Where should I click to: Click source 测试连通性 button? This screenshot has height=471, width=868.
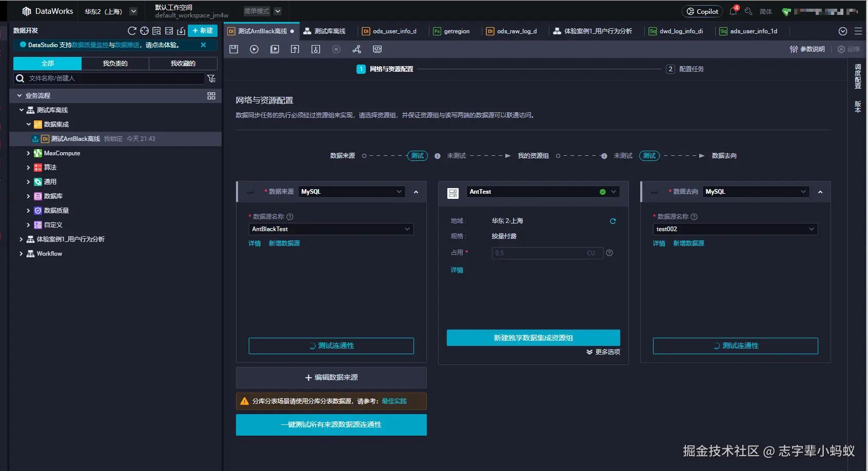point(331,346)
